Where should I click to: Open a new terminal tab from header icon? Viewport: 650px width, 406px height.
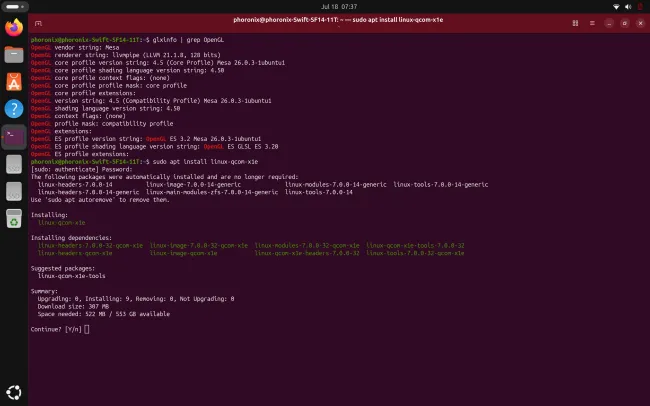pyautogui.click(x=39, y=23)
